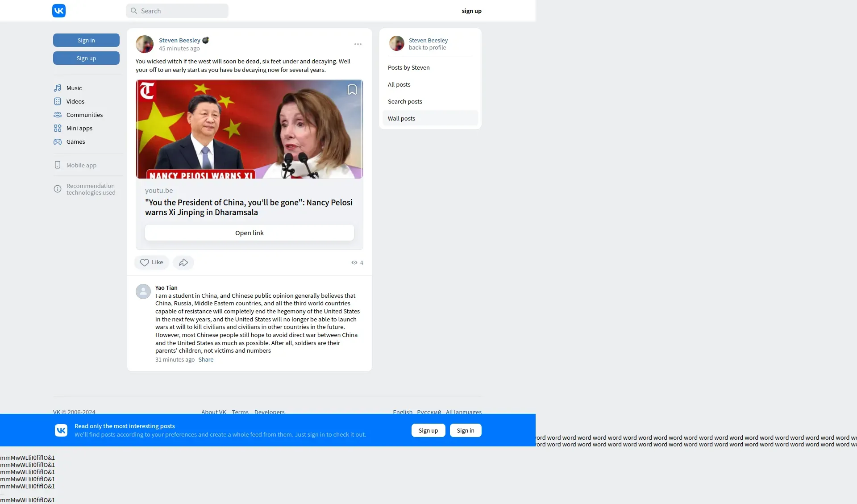This screenshot has height=504, width=857.
Task: Open Communities from the sidebar
Action: click(x=84, y=115)
